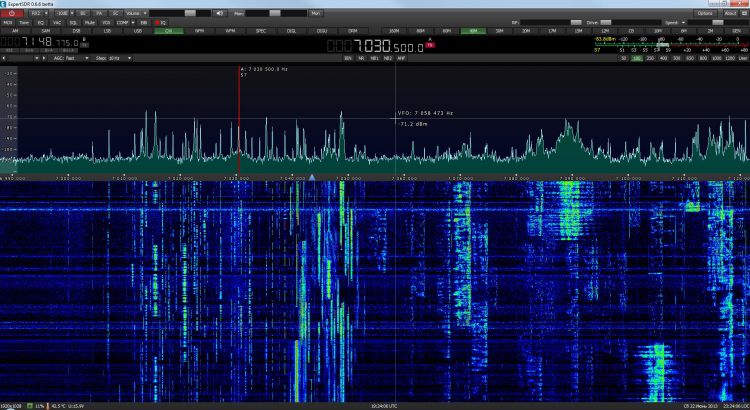Viewport: 750px width, 410px height.
Task: Open the About dialog
Action: click(730, 13)
